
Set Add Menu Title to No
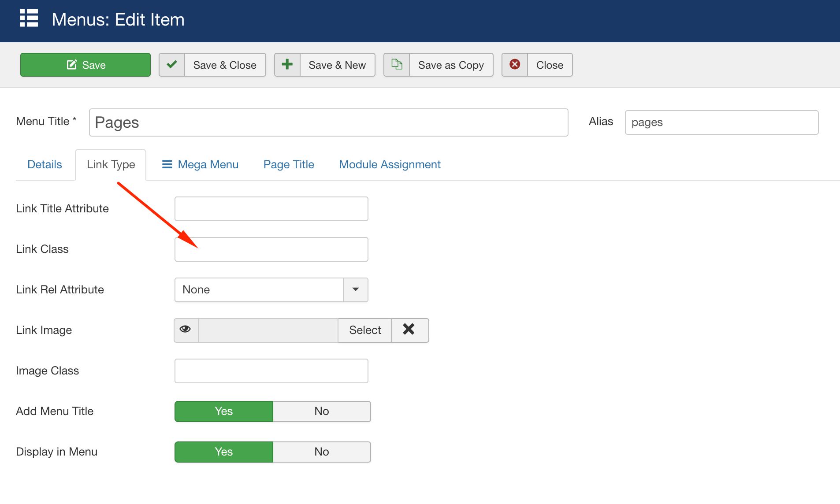tap(321, 411)
